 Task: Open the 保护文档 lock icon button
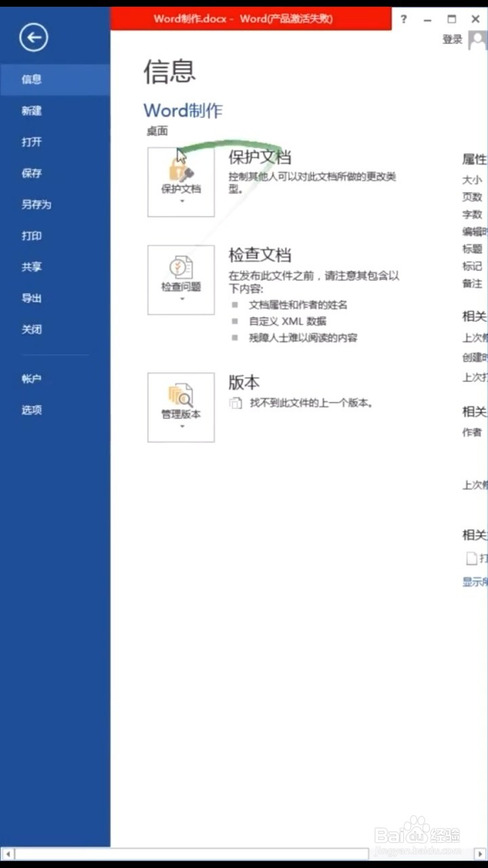point(181,182)
